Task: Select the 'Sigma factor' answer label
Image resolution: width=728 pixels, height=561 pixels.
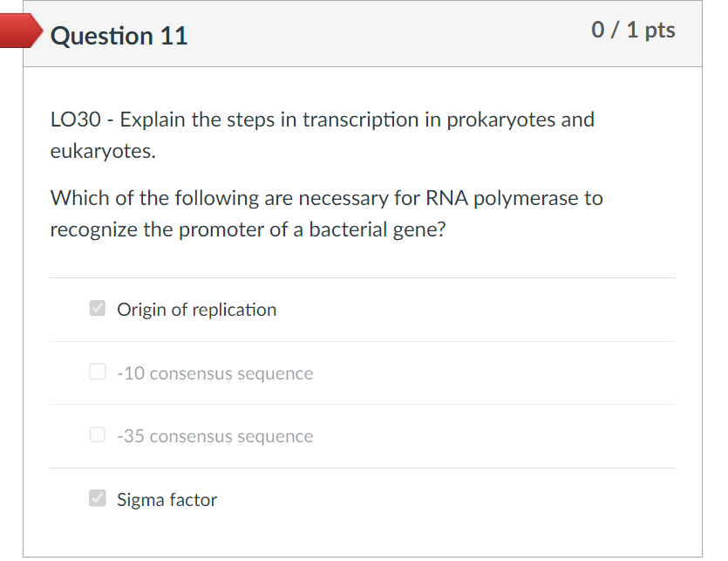Action: [166, 499]
